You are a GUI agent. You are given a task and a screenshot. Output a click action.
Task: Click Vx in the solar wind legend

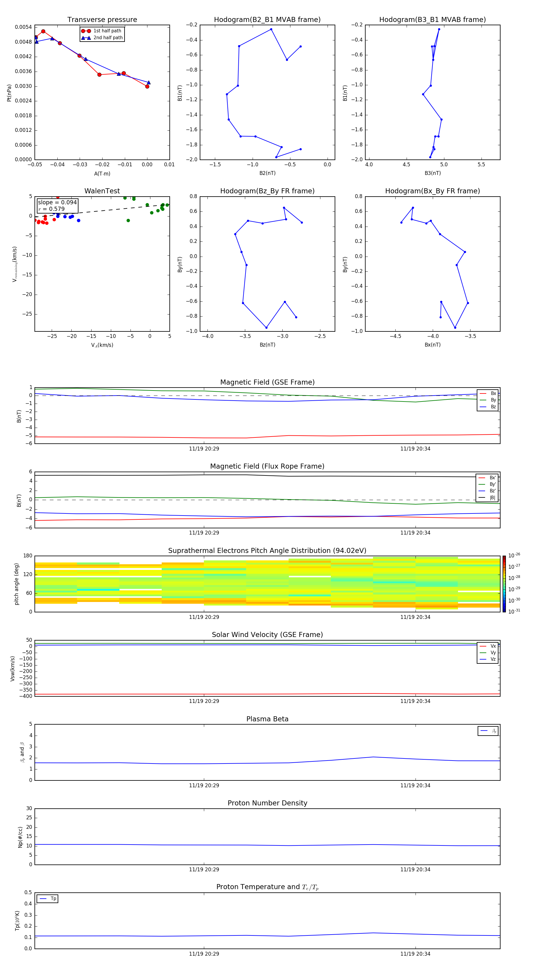(488, 646)
